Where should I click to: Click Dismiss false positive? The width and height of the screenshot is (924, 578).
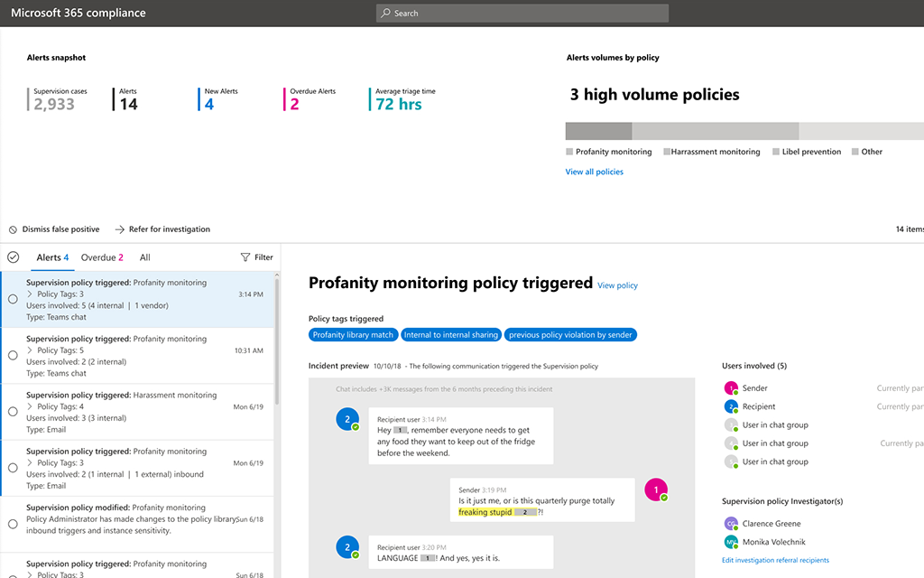(x=54, y=229)
